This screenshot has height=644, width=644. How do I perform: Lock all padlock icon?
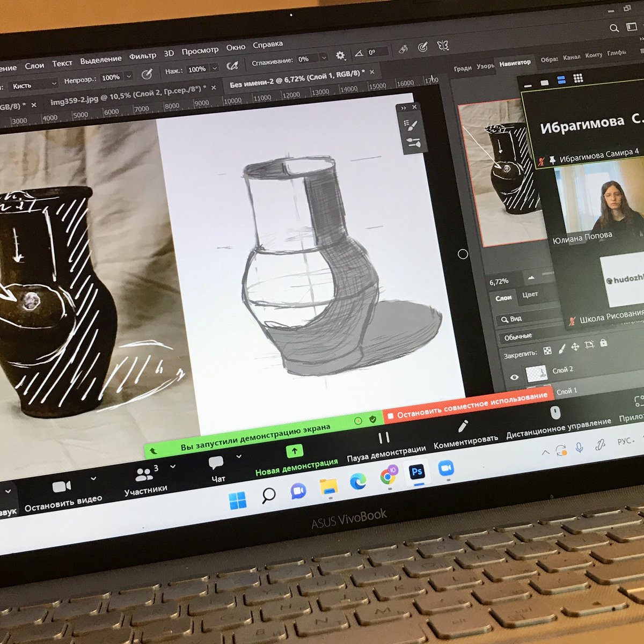pos(603,342)
